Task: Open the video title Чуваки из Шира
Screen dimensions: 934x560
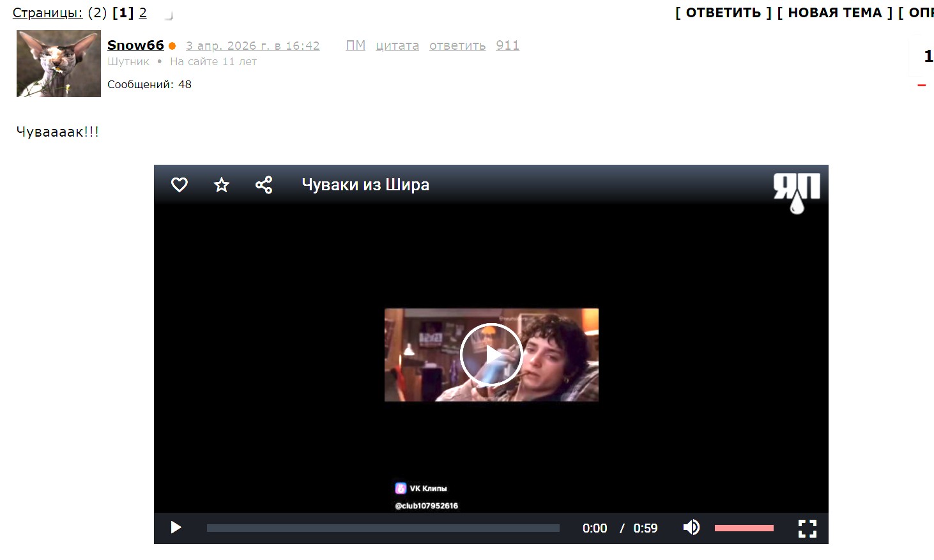Action: 365,185
